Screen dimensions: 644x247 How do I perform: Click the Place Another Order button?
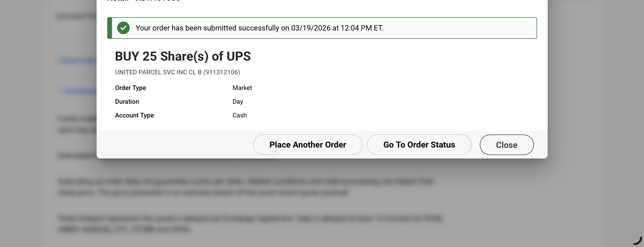[x=308, y=145]
